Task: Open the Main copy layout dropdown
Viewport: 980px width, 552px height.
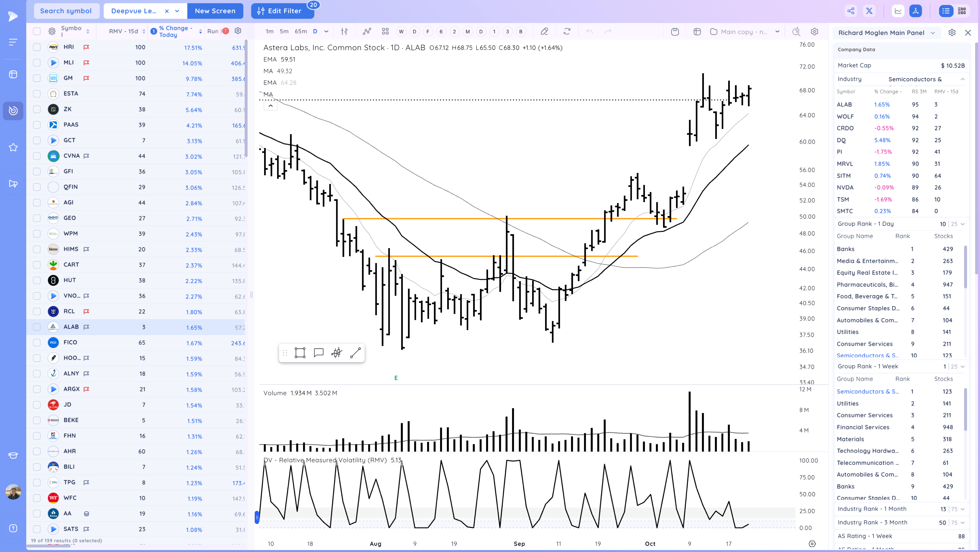Action: coord(777,32)
